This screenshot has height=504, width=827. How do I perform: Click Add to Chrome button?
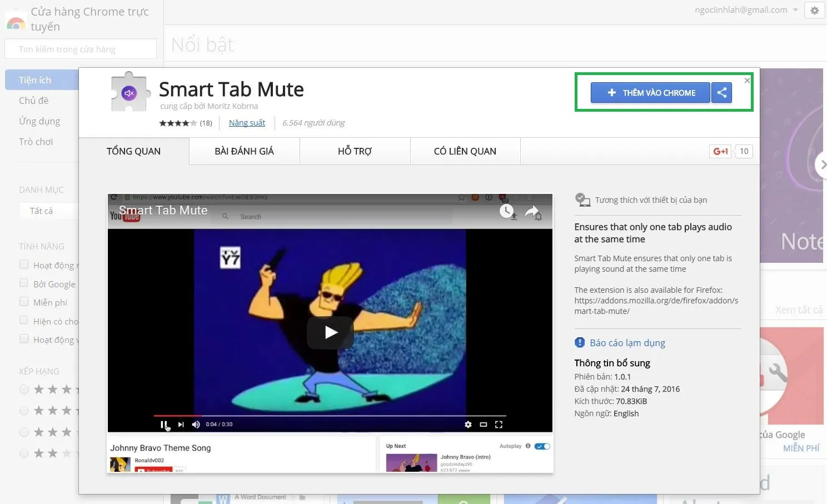point(650,93)
